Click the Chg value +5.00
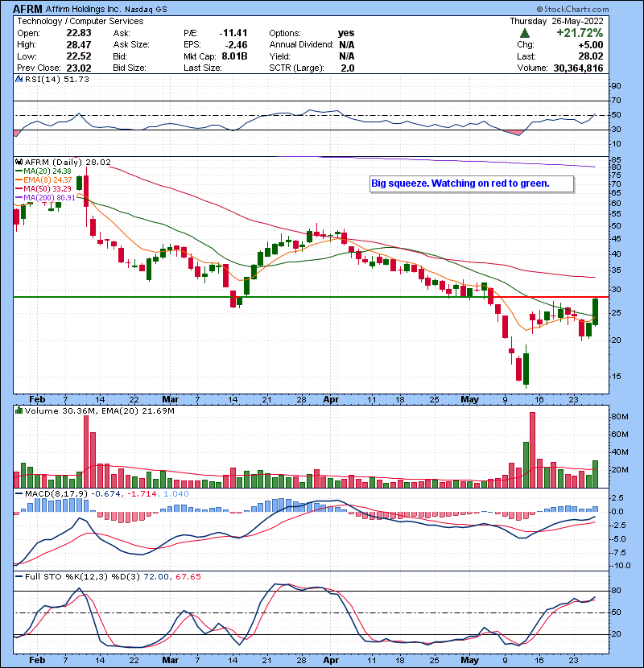The width and height of the screenshot is (644, 668). point(591,45)
